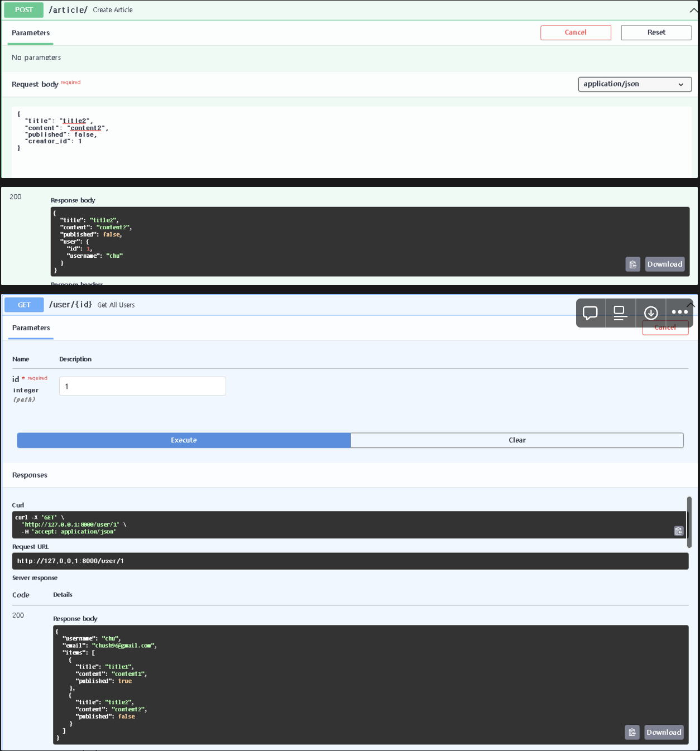Click the id parameter input field

[142, 386]
